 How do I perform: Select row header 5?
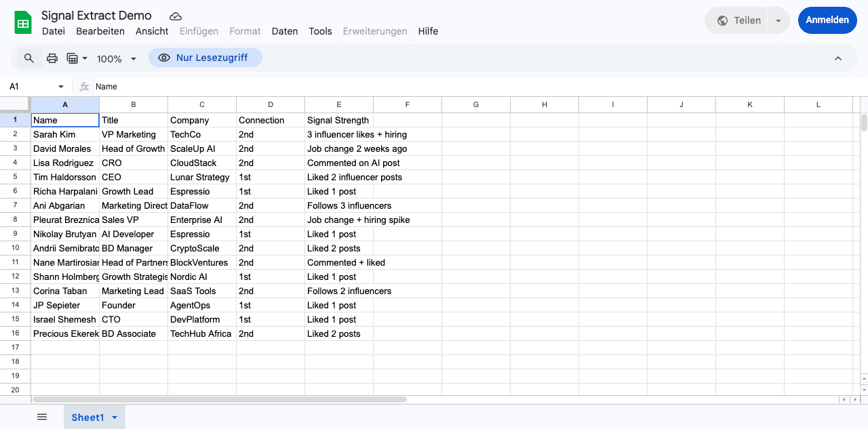pos(14,177)
